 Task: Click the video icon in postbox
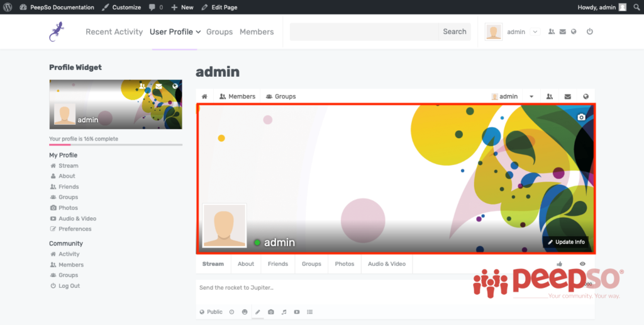(297, 312)
